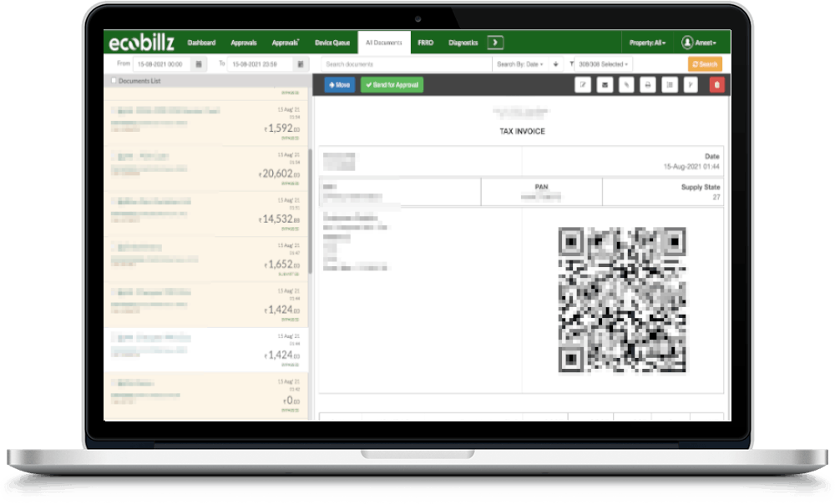Open the 308/308 Selected filter dropdown
Screen dimensions: 835x504
click(x=604, y=64)
